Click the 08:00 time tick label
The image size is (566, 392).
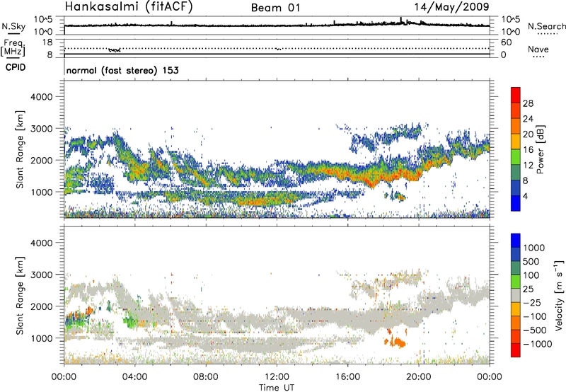click(206, 377)
